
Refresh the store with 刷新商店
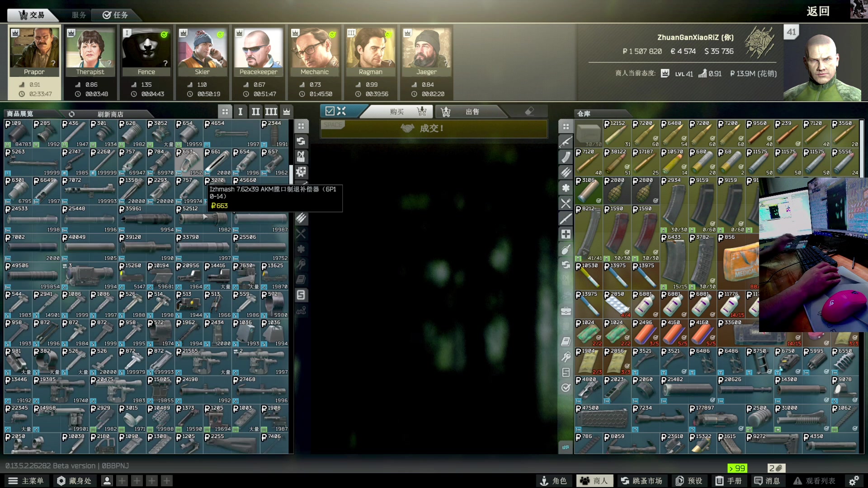click(110, 114)
